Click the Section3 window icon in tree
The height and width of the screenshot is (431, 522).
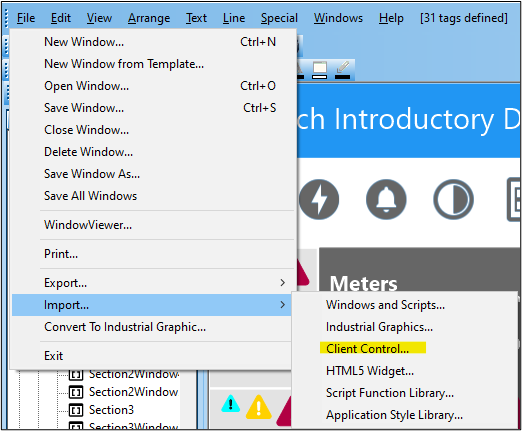pos(76,409)
